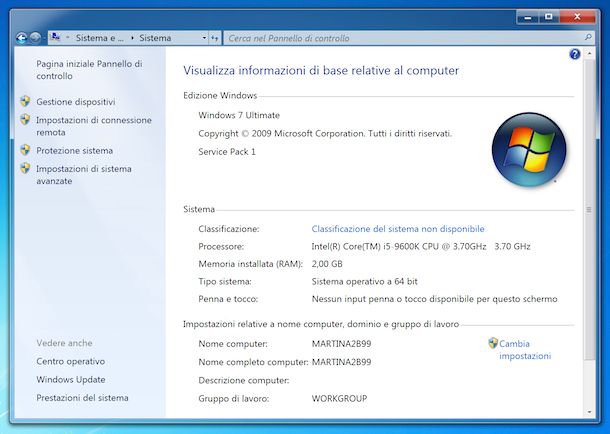Click the 'MARTINA2B99' value beside Nome computer:
The image size is (610, 434).
(341, 344)
